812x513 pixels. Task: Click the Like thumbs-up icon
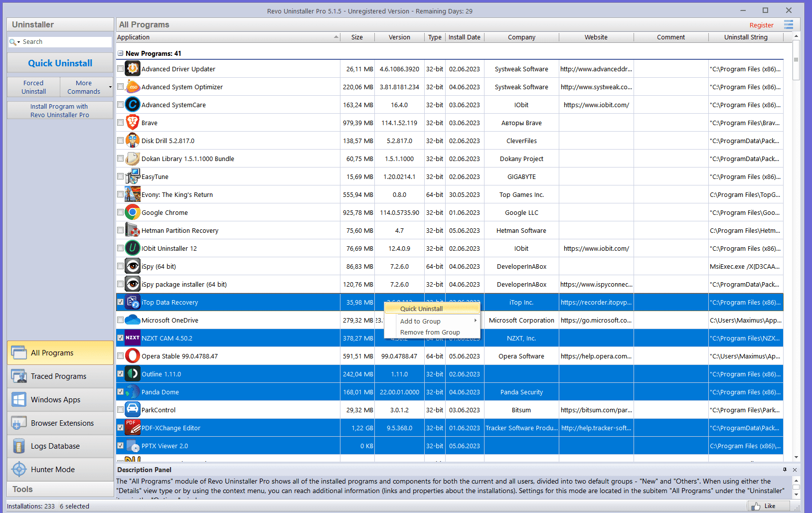pyautogui.click(x=756, y=506)
